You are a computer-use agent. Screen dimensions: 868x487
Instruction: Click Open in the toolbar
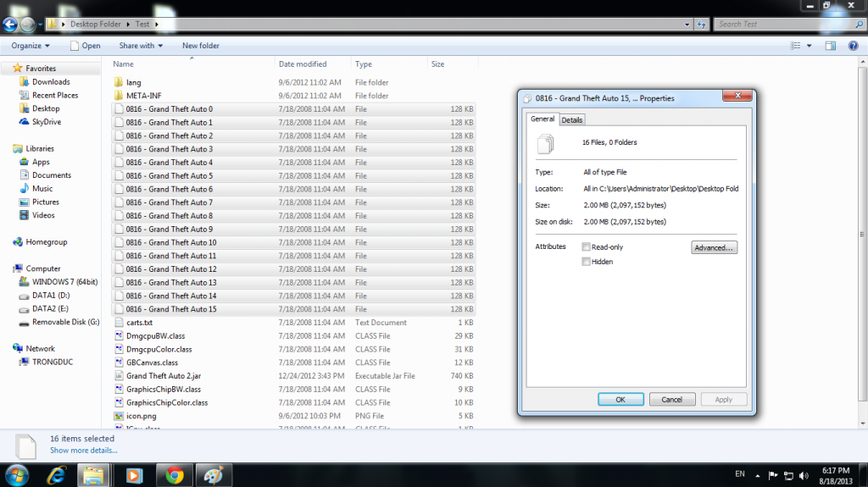point(86,46)
